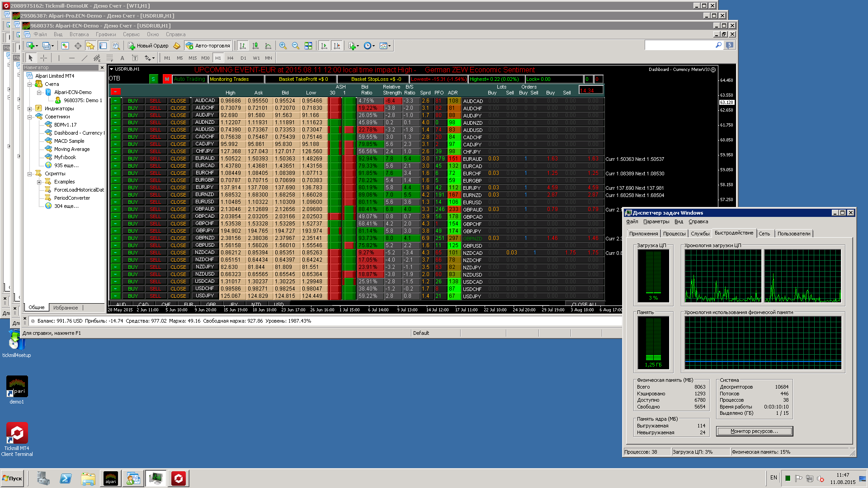Select MACD Sample in Navigator tree
Screen dimensions: 868x488
(69, 141)
